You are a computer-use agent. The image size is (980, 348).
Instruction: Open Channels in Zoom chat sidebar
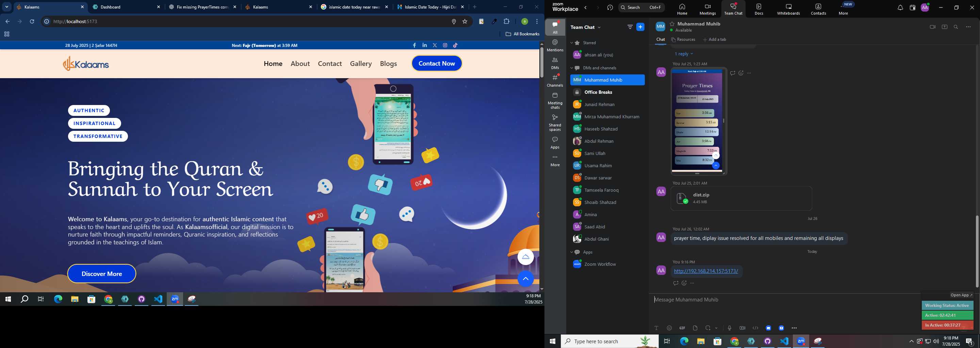555,81
